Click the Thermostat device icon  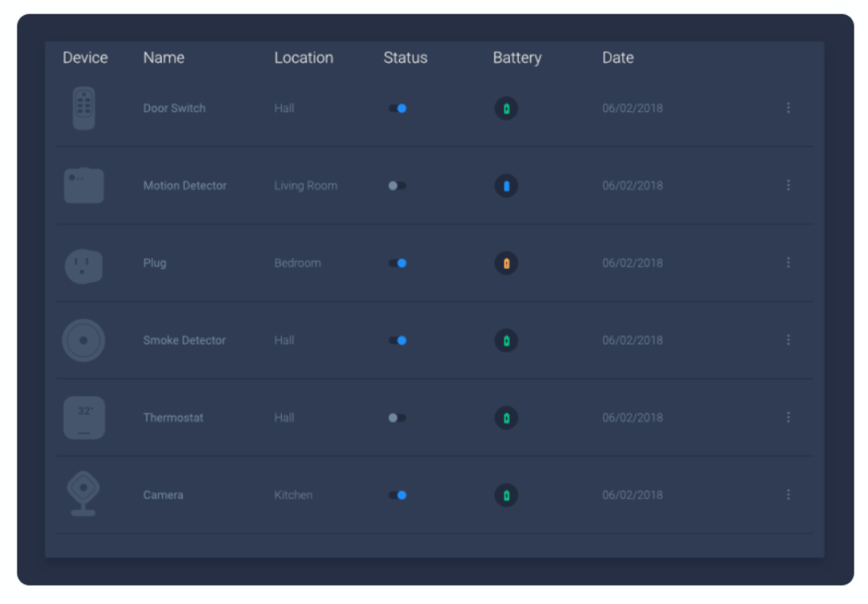(83, 417)
